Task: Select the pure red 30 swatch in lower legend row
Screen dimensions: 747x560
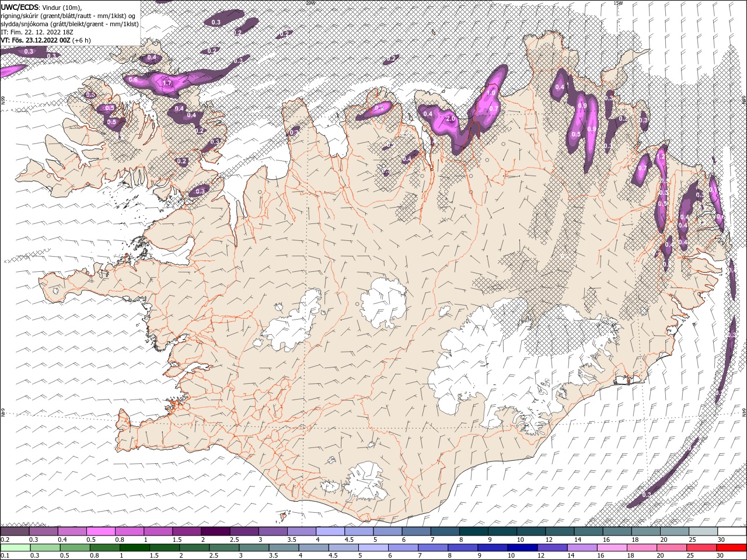Action: click(x=731, y=548)
